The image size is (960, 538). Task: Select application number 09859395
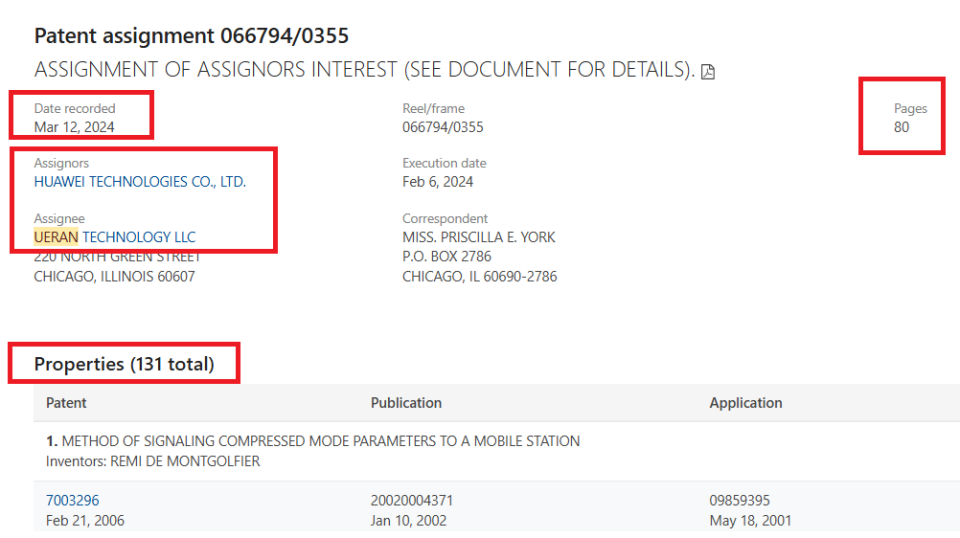coord(740,501)
